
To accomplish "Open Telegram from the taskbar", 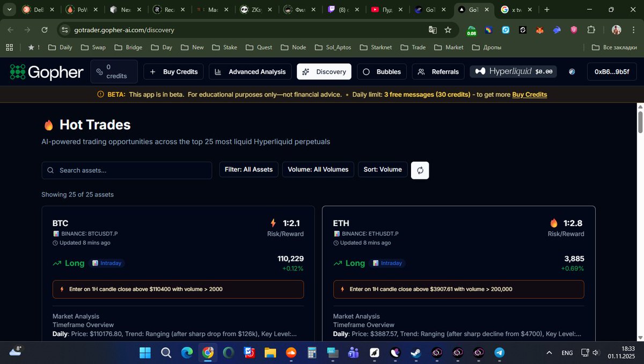I will click(x=500, y=353).
